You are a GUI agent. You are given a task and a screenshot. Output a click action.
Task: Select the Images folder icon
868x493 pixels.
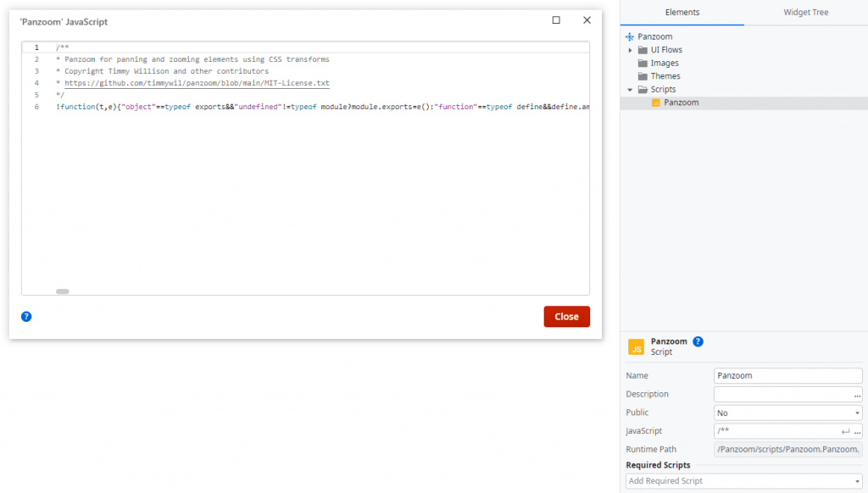pyautogui.click(x=643, y=64)
